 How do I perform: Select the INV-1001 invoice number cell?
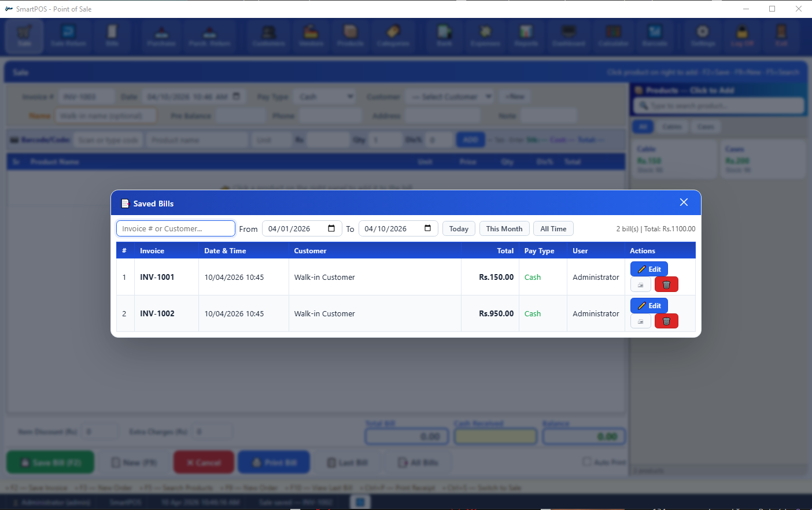(157, 277)
